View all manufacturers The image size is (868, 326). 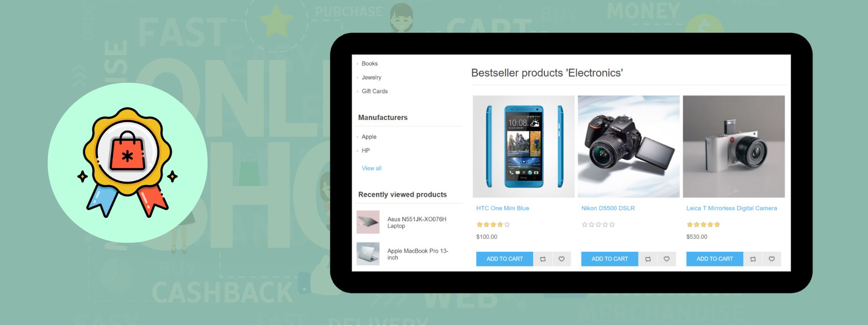(371, 168)
